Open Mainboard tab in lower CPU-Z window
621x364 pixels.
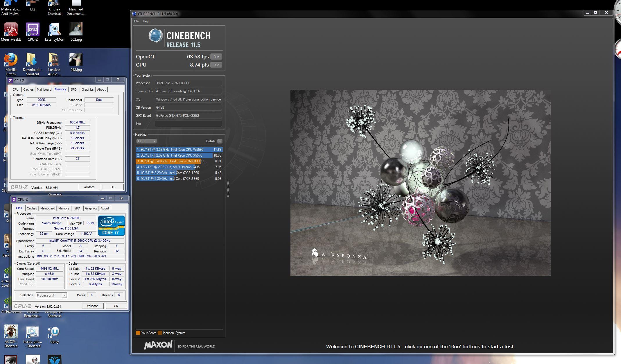tap(48, 208)
